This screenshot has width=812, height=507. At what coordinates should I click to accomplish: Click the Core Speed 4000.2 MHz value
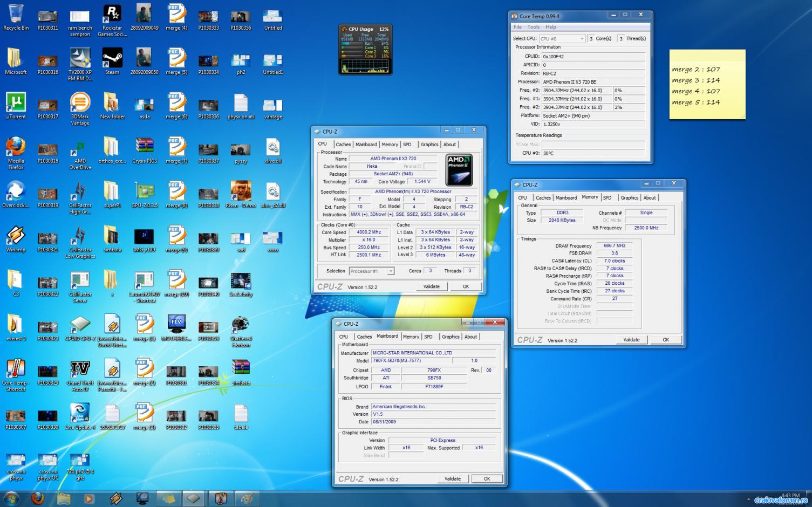pyautogui.click(x=369, y=232)
